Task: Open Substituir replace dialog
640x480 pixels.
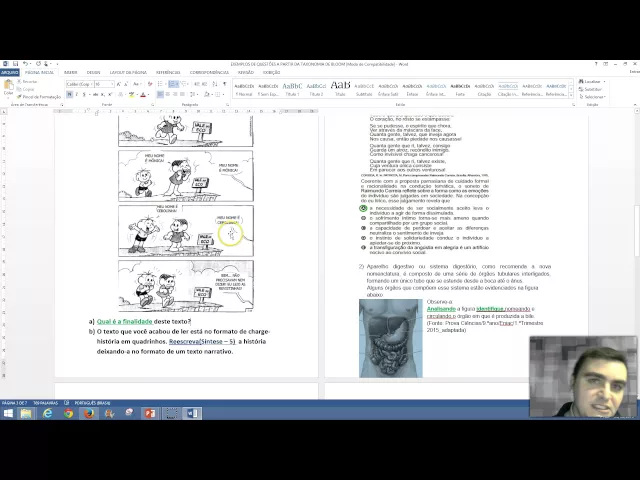Action: (590, 89)
